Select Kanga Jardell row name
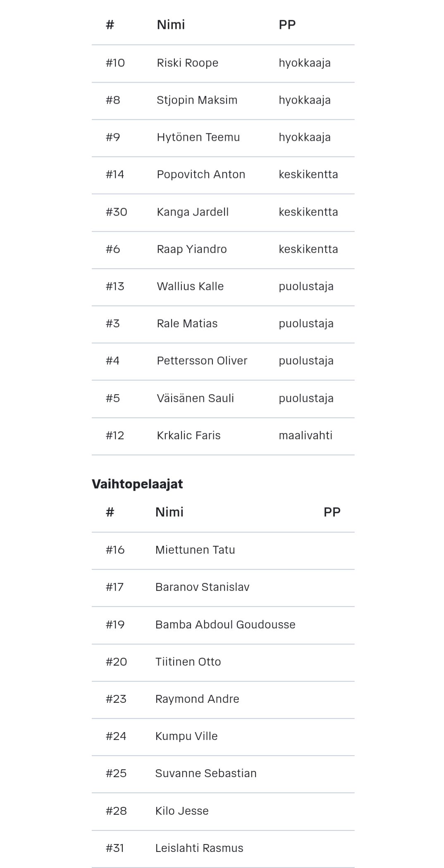 (193, 212)
